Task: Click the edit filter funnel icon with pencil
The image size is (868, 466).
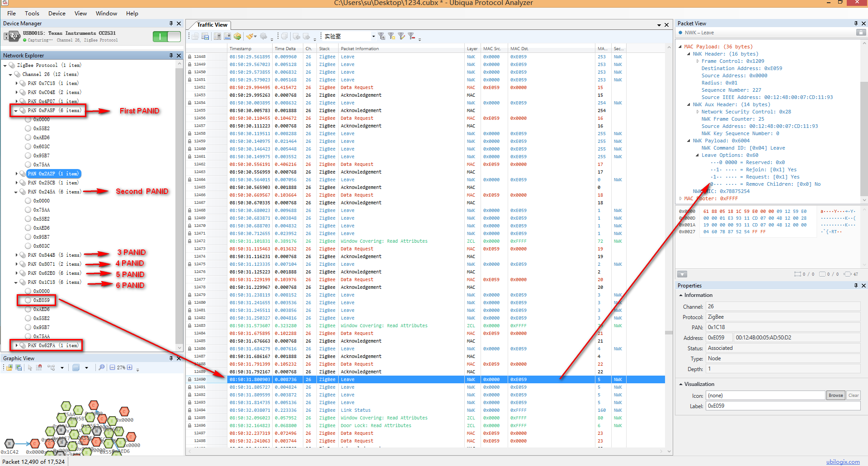Action: (x=401, y=36)
